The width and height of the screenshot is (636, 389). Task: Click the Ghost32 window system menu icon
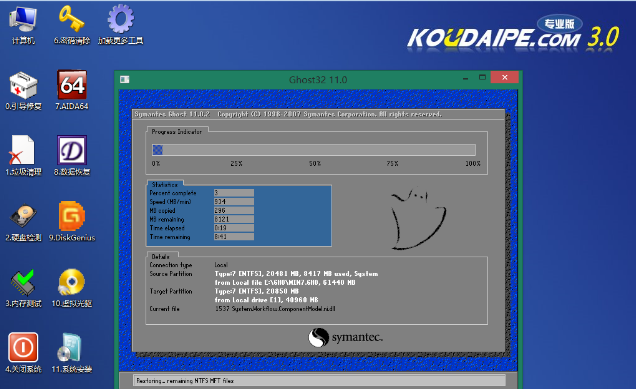(x=125, y=80)
